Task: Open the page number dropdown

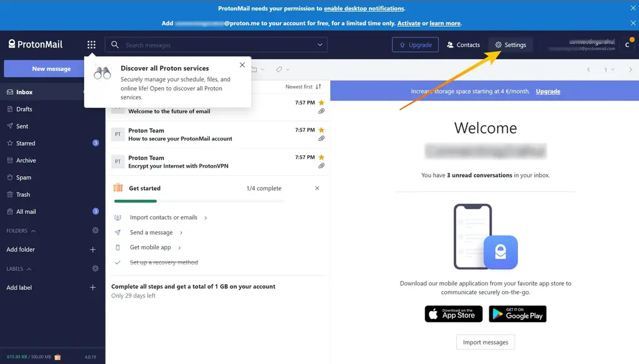Action: pos(609,70)
